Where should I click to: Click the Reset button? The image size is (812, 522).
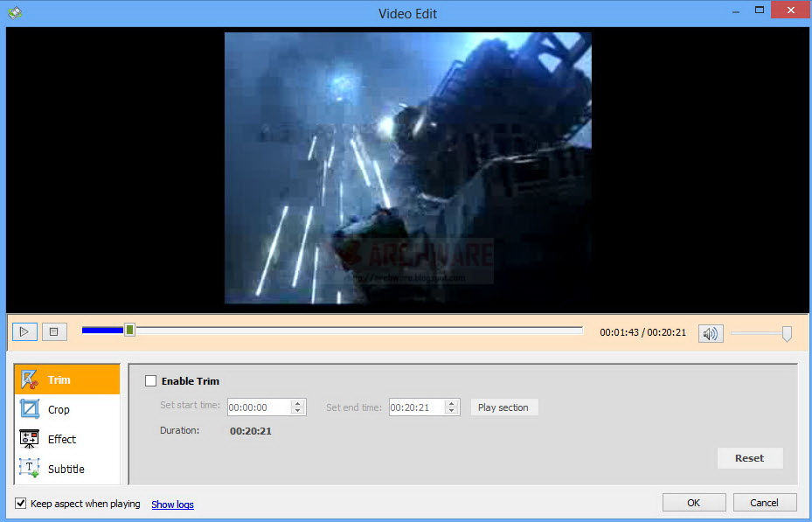coord(749,458)
